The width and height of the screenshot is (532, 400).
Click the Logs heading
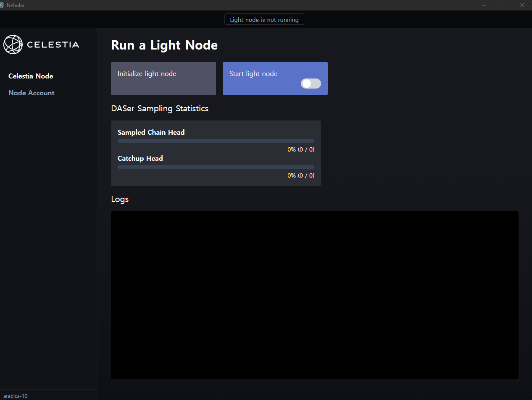coord(120,199)
